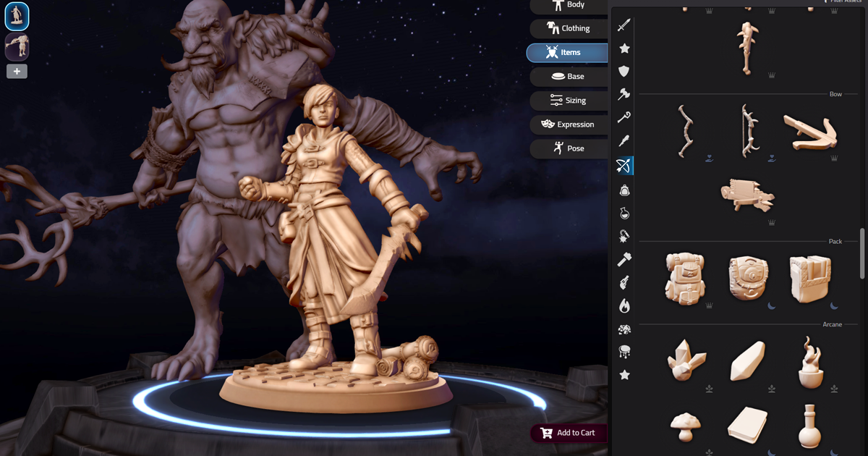Switch to the Body tab
Image resolution: width=868 pixels, height=456 pixels.
pyautogui.click(x=568, y=5)
